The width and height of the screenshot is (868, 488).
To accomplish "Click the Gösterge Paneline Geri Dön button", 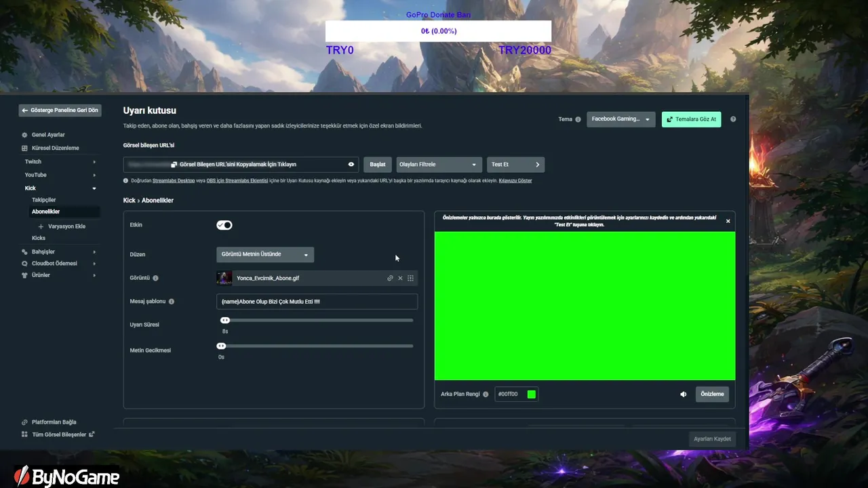I will click(60, 110).
